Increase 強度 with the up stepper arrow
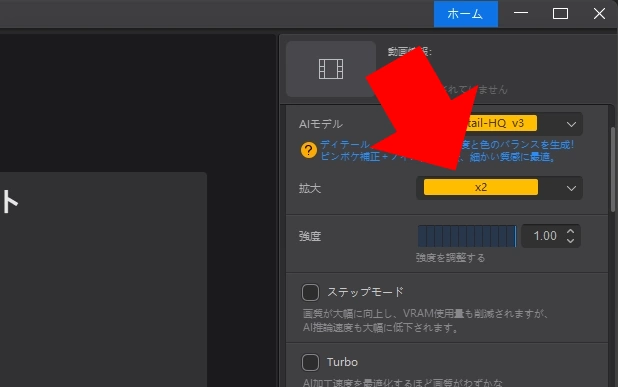 (570, 231)
